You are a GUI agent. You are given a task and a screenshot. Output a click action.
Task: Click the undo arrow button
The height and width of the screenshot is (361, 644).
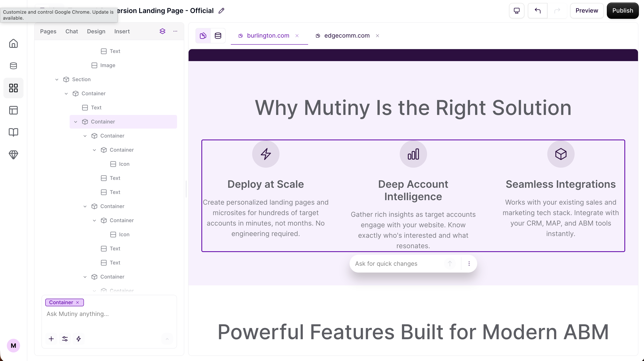coord(537,11)
